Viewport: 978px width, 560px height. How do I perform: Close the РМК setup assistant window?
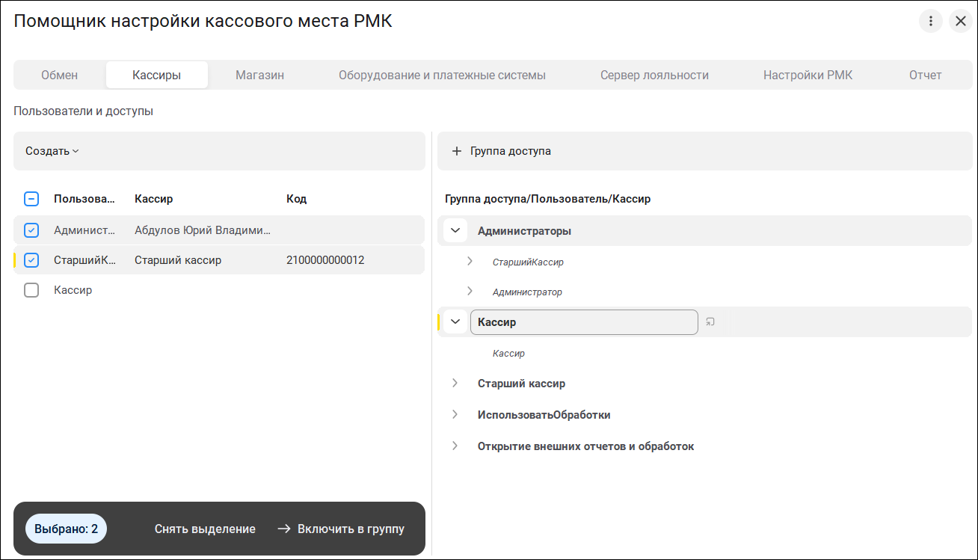(x=960, y=21)
